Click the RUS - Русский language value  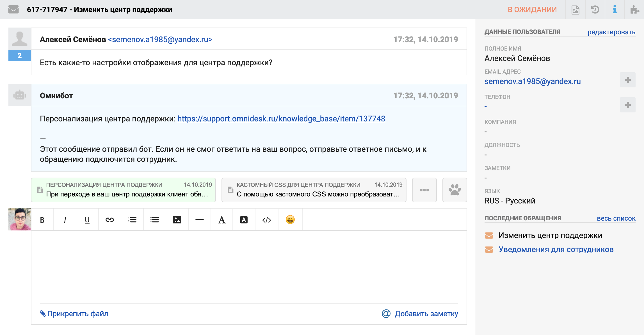[510, 201]
